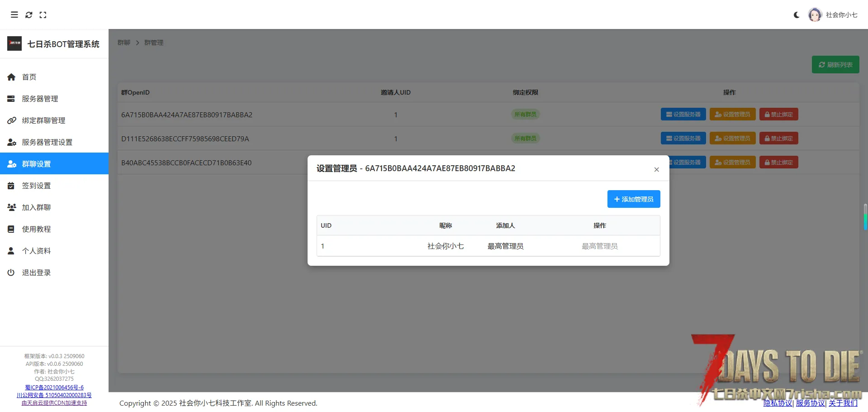Click the calendar-check icon beside 签到设置
Screen dimensions: 868x412
[11, 186]
